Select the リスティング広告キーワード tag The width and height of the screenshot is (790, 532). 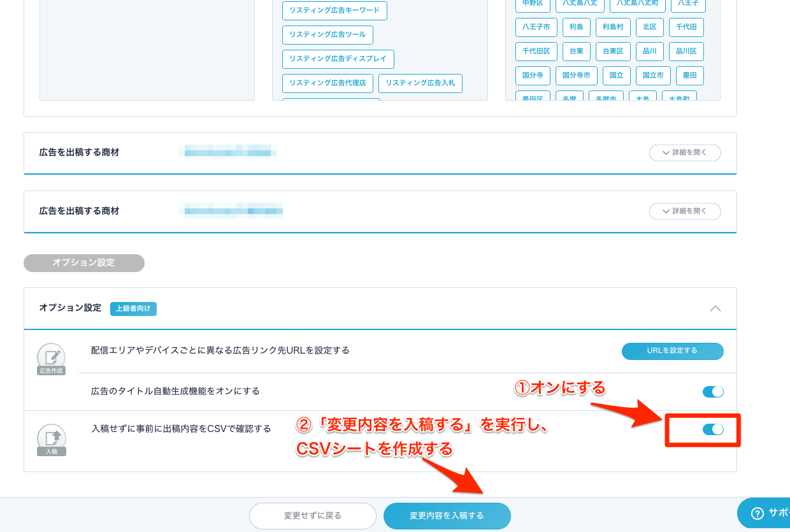[334, 10]
